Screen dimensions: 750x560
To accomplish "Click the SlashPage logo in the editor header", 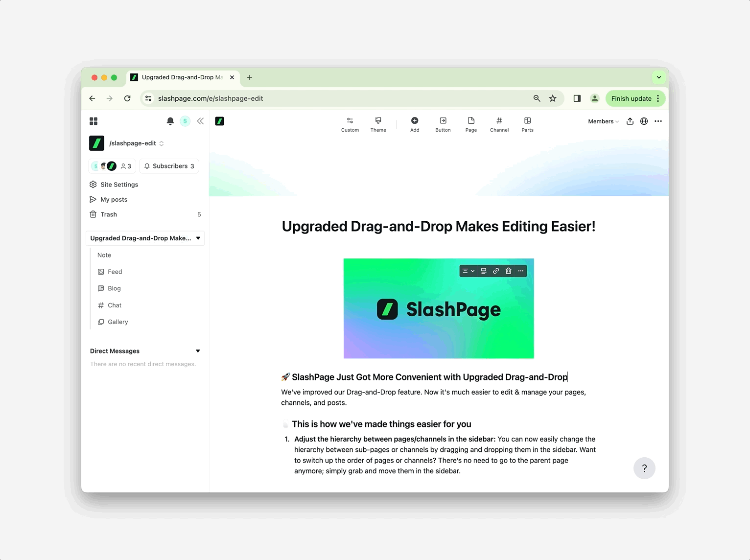I will (x=219, y=121).
